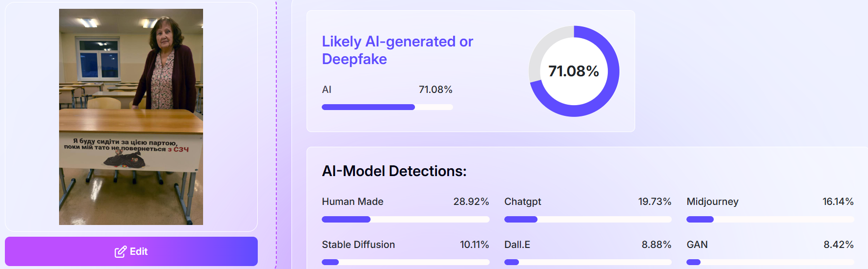868x269 pixels.
Task: Click the Dall.E detection progress bar
Action: (x=587, y=262)
